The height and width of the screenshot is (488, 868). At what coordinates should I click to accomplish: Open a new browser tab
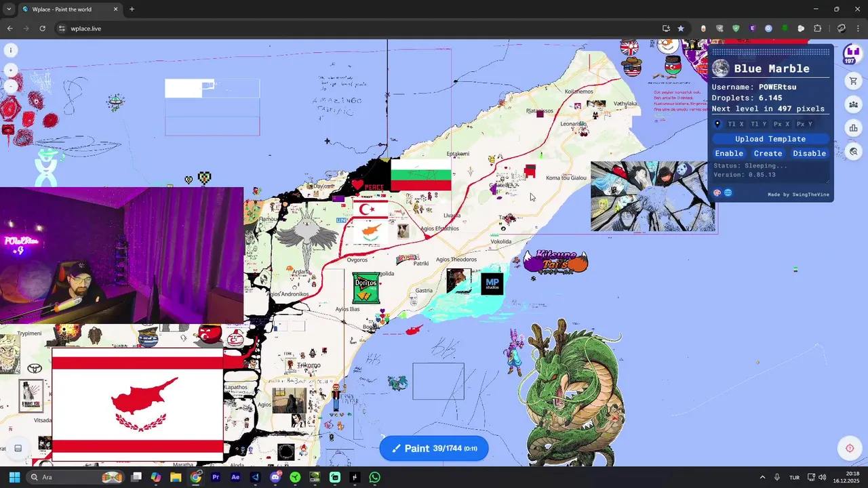[x=132, y=9]
